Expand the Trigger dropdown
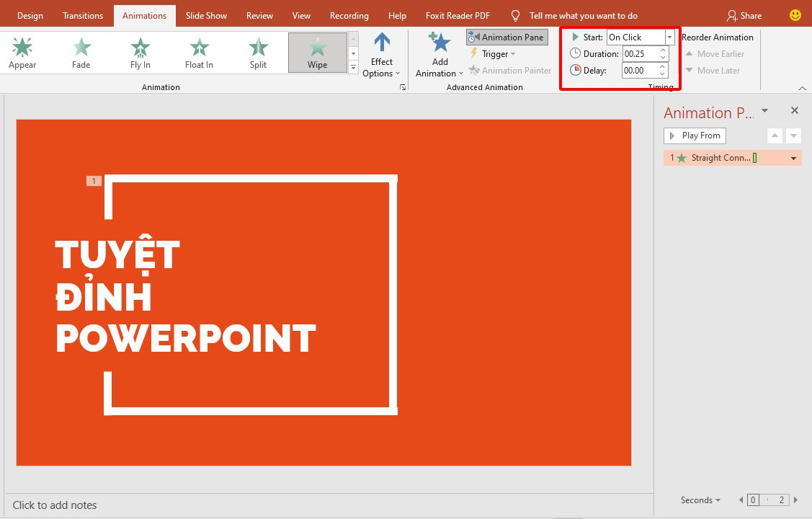Viewport: 812px width, 519px height. 493,53
